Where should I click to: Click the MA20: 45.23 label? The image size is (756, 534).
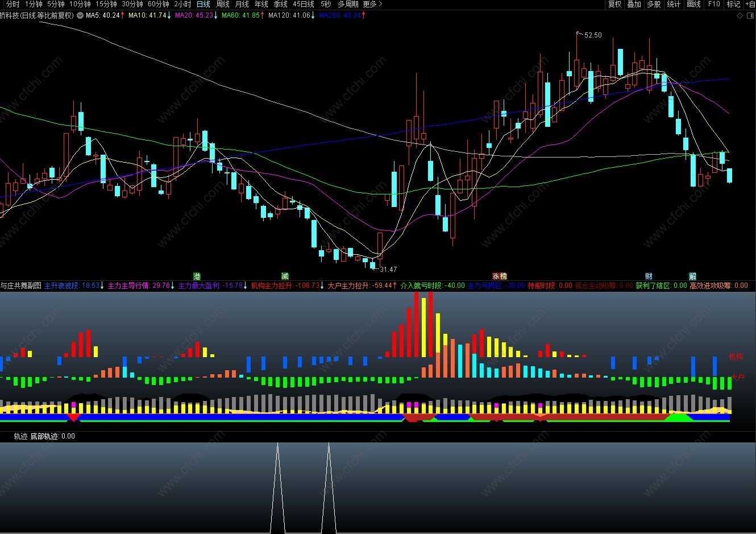[x=194, y=15]
